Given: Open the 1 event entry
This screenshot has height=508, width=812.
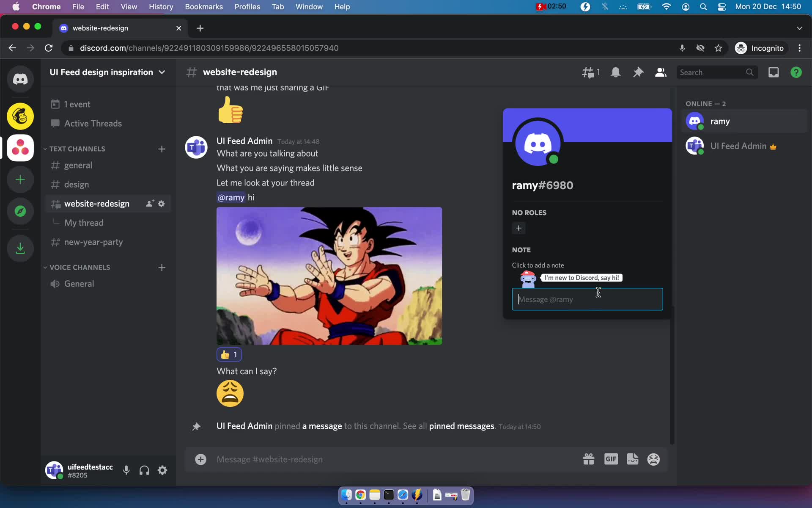Looking at the screenshot, I should coord(107,104).
